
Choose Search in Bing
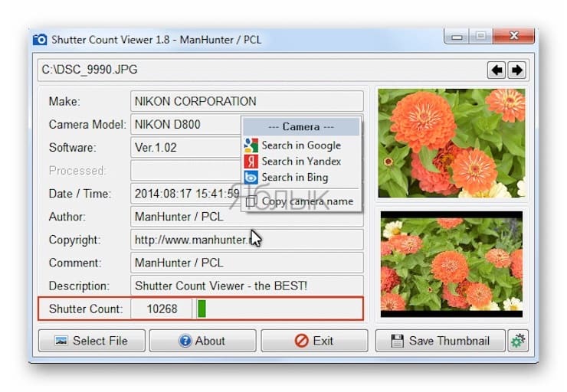(301, 178)
